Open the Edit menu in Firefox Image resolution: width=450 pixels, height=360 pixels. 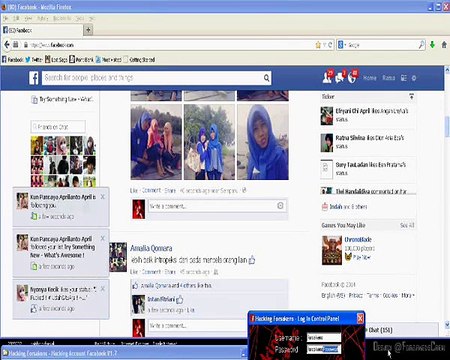[x=16, y=18]
